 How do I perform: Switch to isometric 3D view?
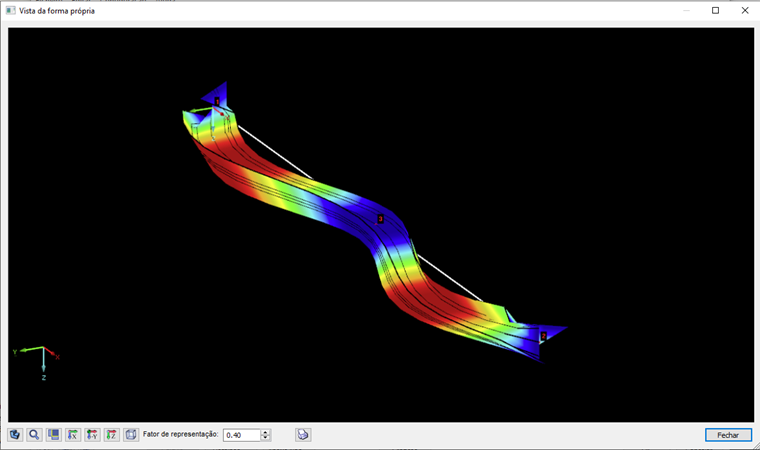click(x=131, y=434)
